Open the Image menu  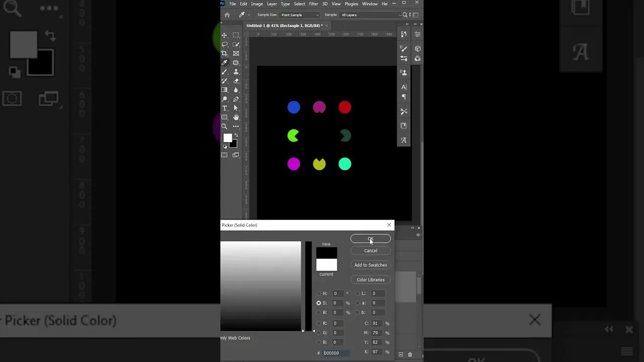pyautogui.click(x=257, y=4)
